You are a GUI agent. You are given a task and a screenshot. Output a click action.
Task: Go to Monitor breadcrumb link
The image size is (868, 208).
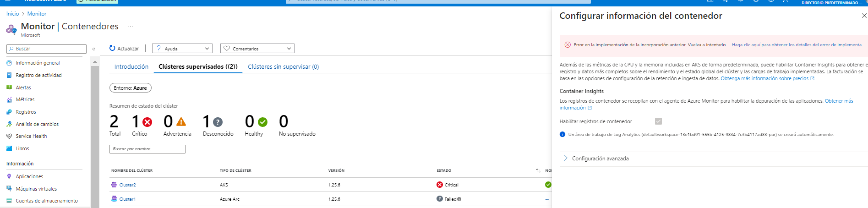click(37, 14)
